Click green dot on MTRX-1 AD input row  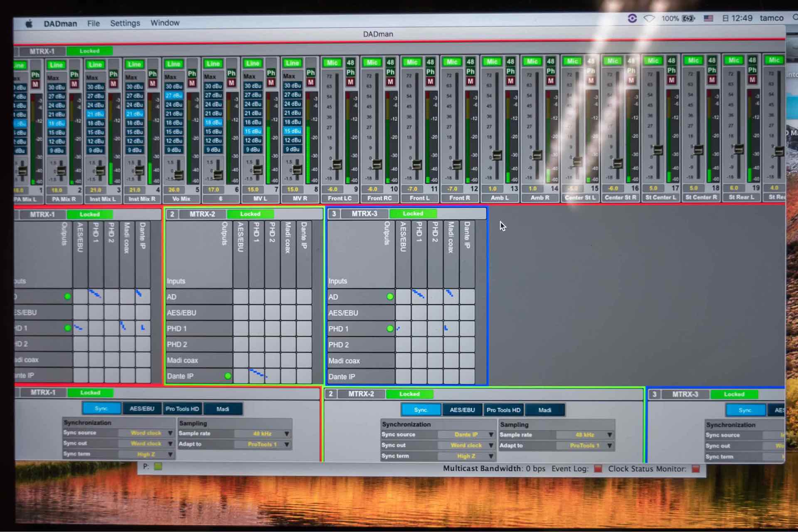pos(67,296)
